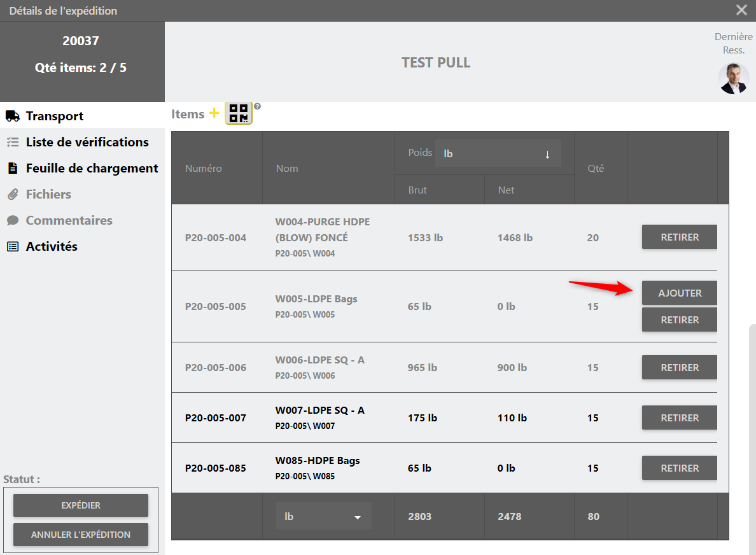
Task: Click the quantity 20 in first row
Action: point(593,237)
